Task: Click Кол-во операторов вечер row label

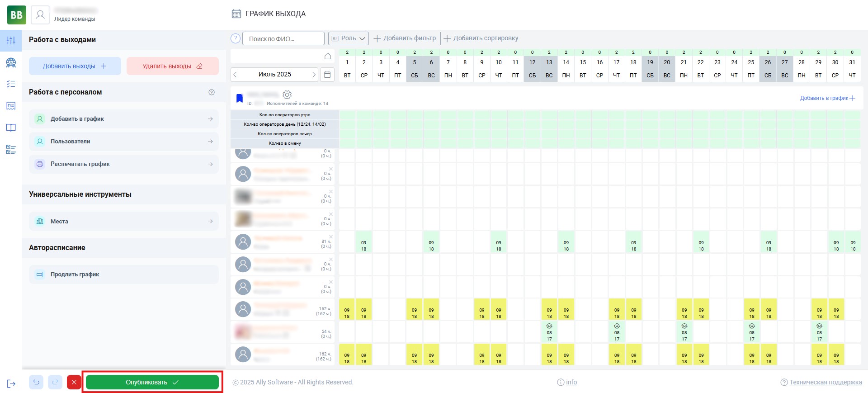Action: [x=285, y=134]
